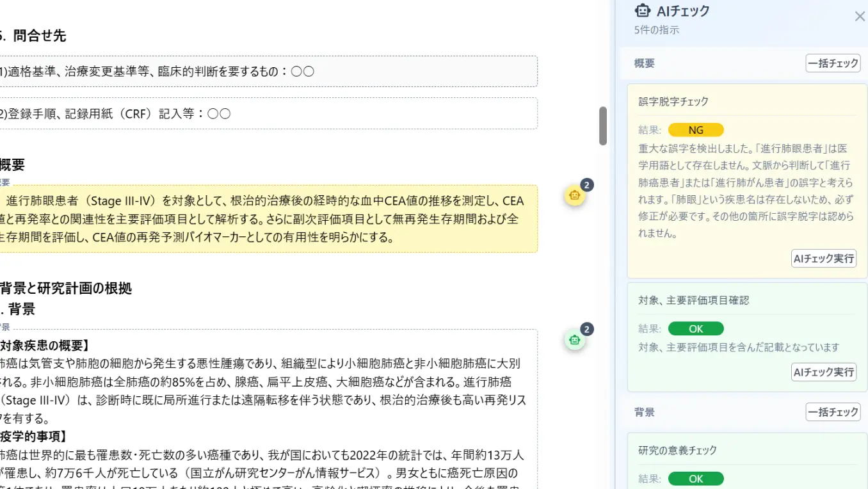Viewport: 868px width, 489px height.
Task: Click the 5件の指示 label in the panel header
Action: 656,30
